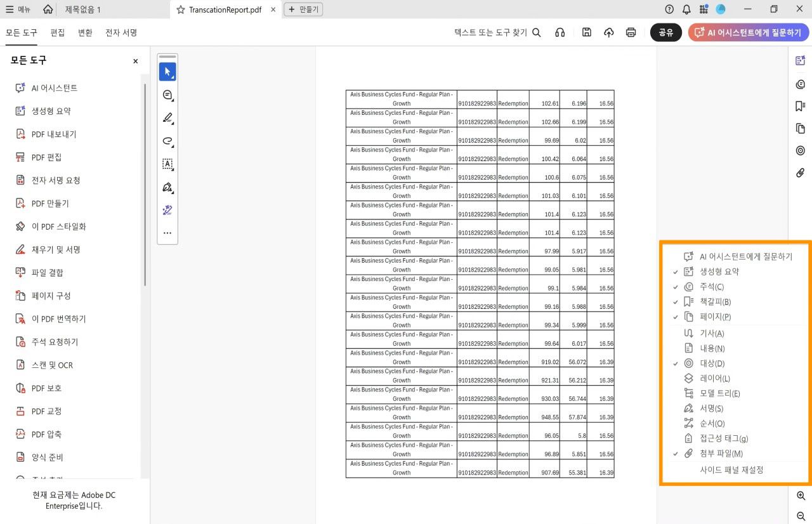The width and height of the screenshot is (812, 524).
Task: Open the paperclip attachments icon in the right rail
Action: pos(800,173)
